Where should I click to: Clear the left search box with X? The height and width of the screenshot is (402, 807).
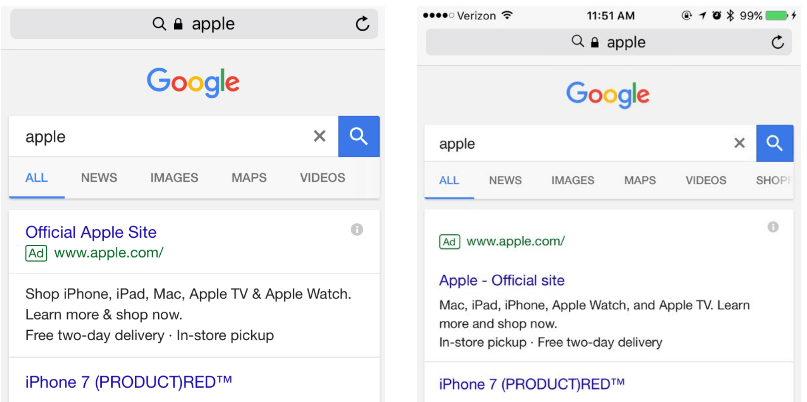(320, 136)
